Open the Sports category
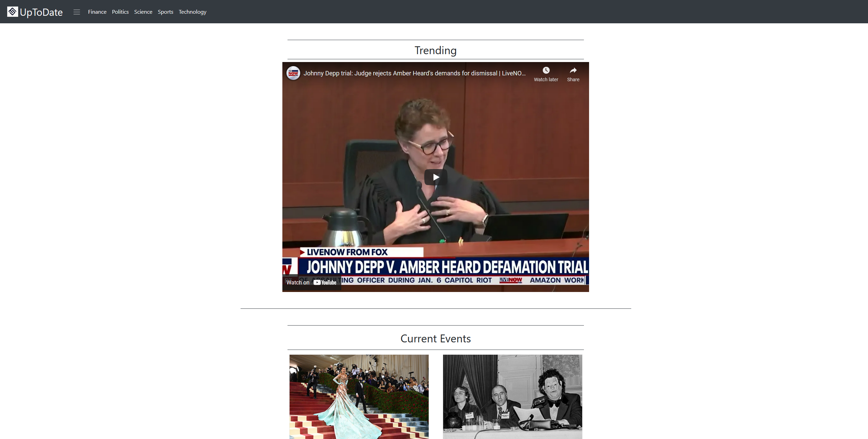Viewport: 868px width, 439px height. click(165, 12)
